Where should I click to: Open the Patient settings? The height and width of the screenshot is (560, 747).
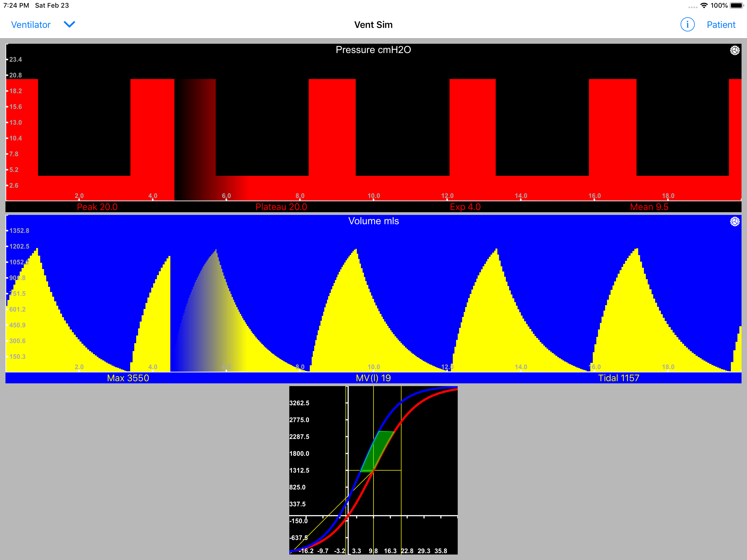721,25
